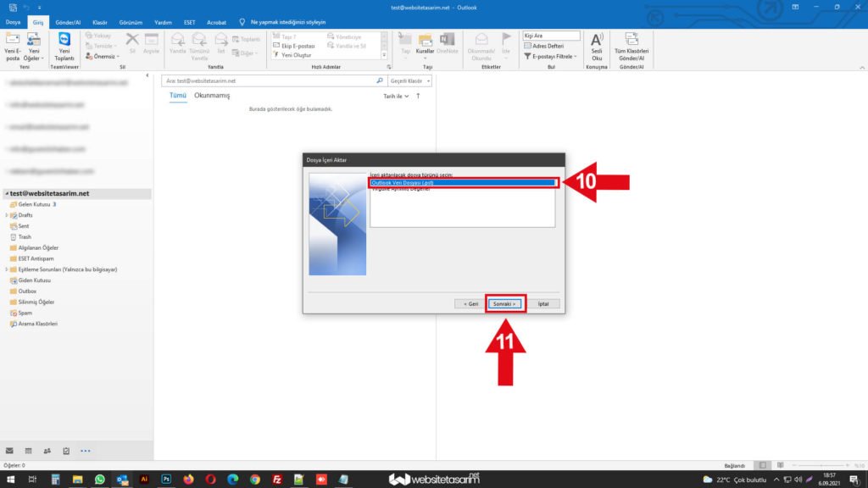Select the Okunmamış filter tab

tap(212, 97)
